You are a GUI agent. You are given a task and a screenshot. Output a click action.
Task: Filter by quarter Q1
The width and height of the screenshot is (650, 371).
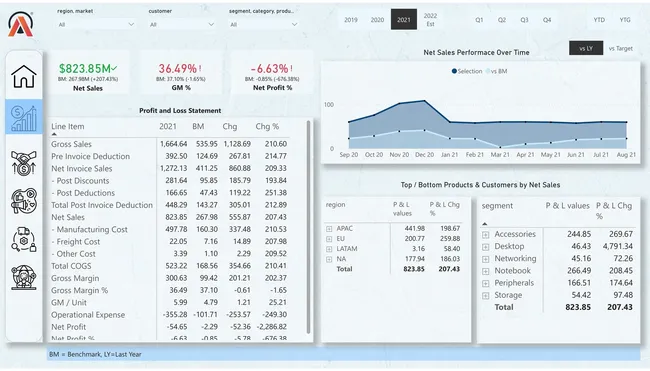[479, 19]
